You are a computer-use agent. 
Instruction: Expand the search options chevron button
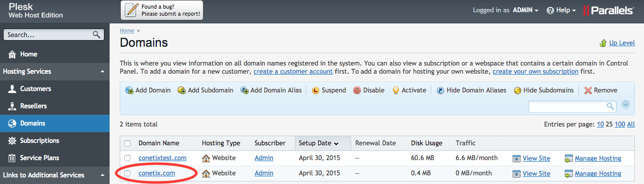point(626,105)
